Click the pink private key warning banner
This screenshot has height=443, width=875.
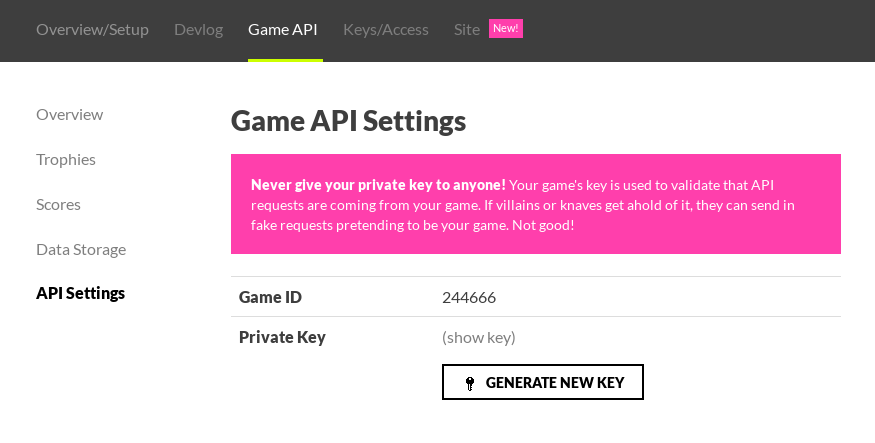(x=535, y=204)
